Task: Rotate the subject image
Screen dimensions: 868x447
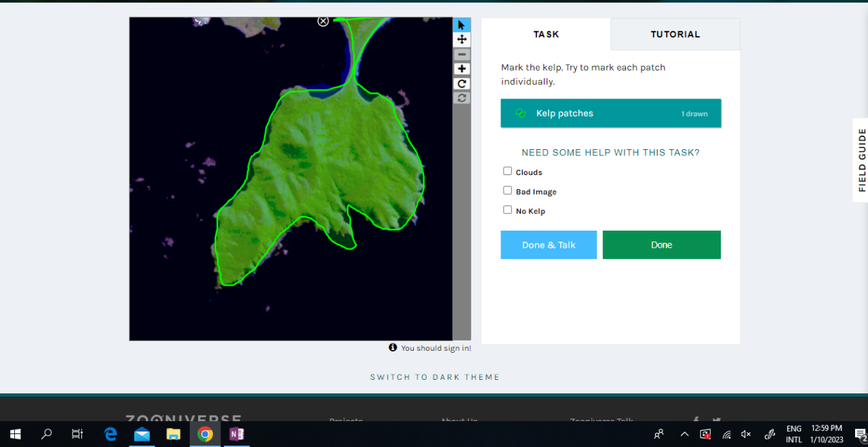Action: point(462,83)
